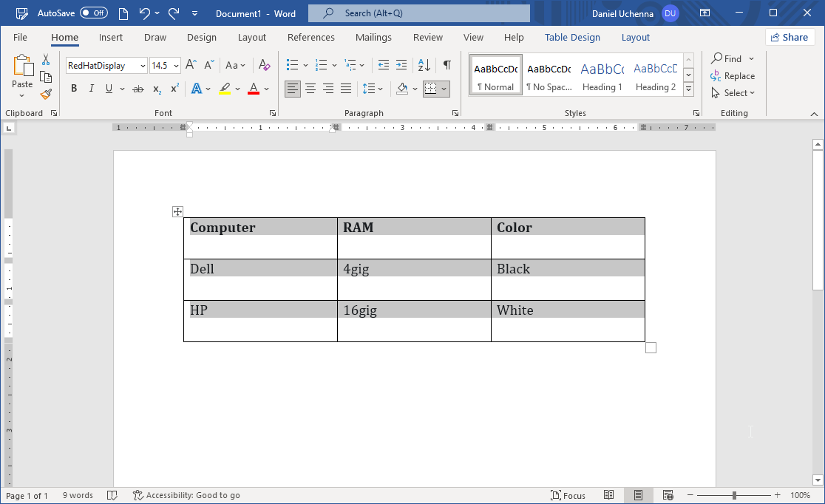The height and width of the screenshot is (504, 825).
Task: Toggle underline formatting
Action: [x=107, y=88]
